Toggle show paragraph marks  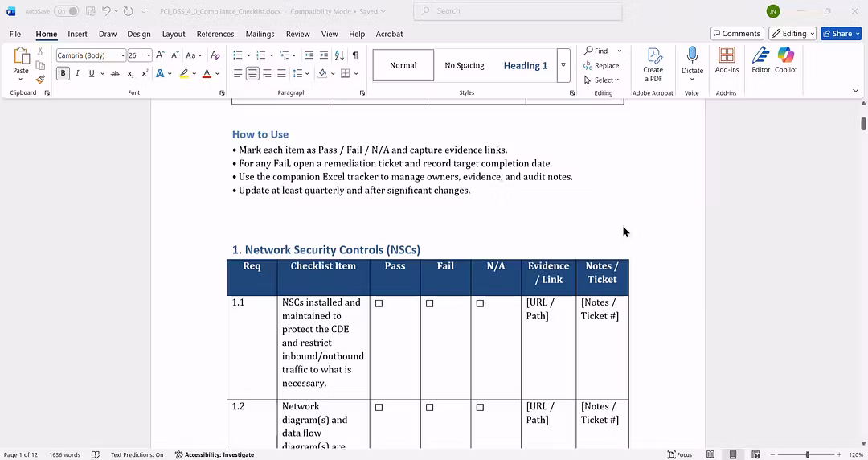click(355, 55)
